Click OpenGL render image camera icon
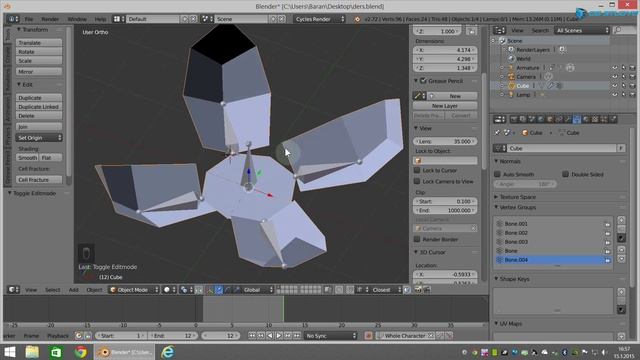Image resolution: width=640 pixels, height=360 pixels. (x=418, y=290)
